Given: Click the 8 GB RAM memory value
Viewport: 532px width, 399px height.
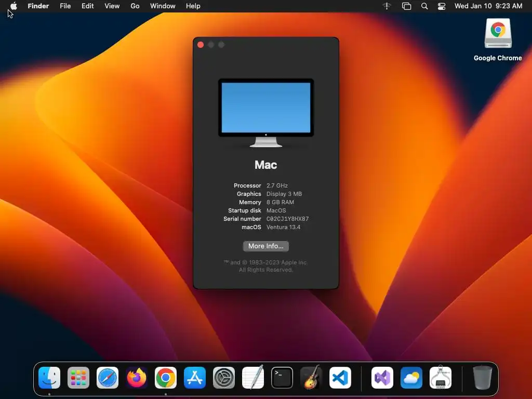Looking at the screenshot, I should 280,202.
